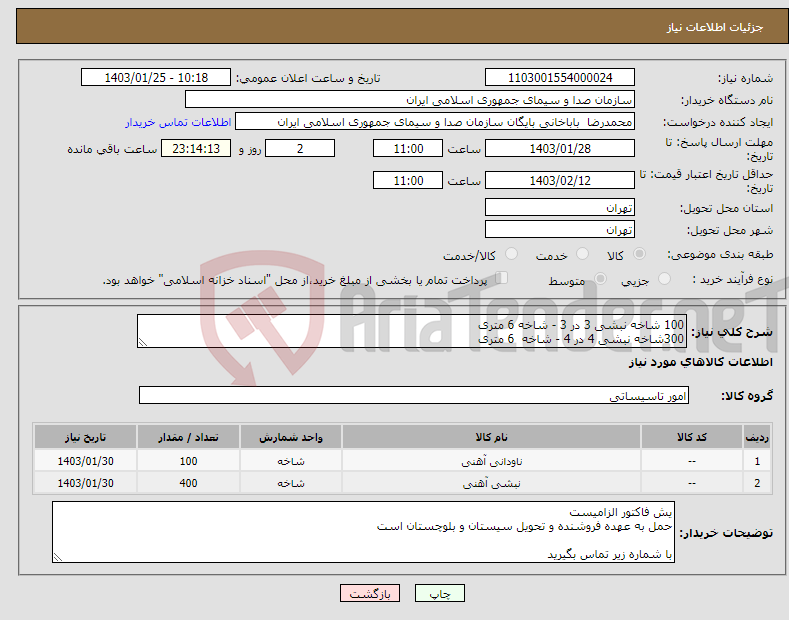Click the resize grip of description textarea

[x=143, y=342]
